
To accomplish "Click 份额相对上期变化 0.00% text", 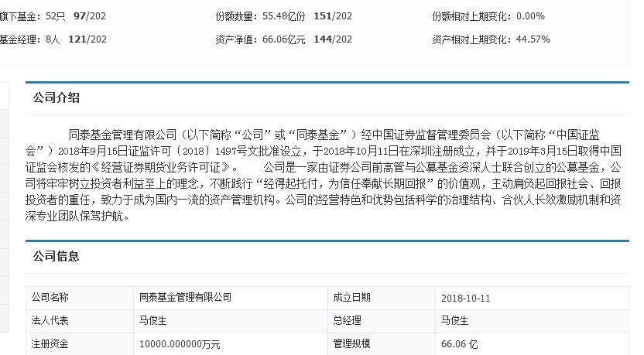I will pos(488,16).
